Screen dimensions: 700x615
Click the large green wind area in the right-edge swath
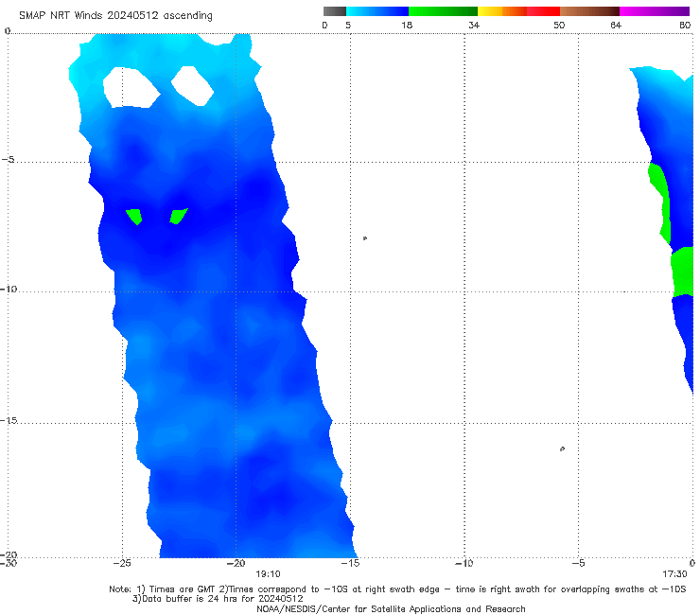point(683,272)
